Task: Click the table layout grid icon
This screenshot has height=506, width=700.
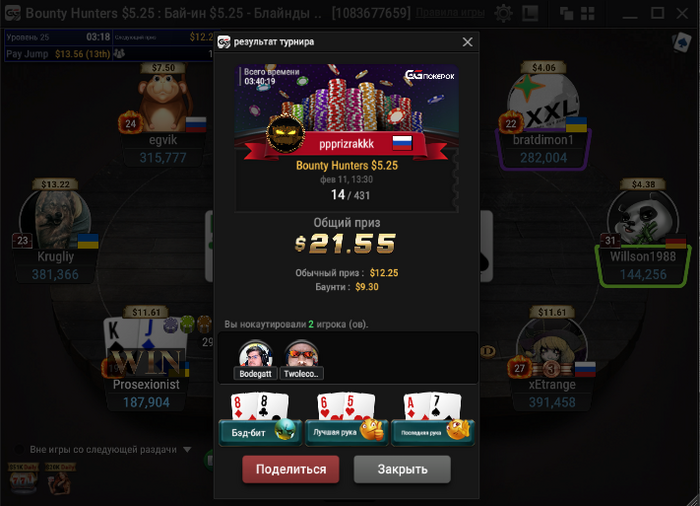Action: (588, 13)
